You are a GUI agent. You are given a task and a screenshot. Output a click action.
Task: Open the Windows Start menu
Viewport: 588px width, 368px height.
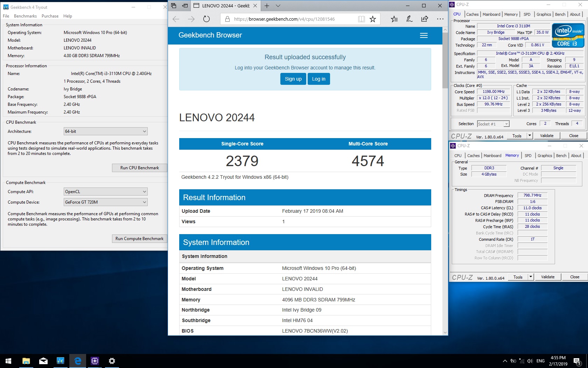(x=8, y=361)
